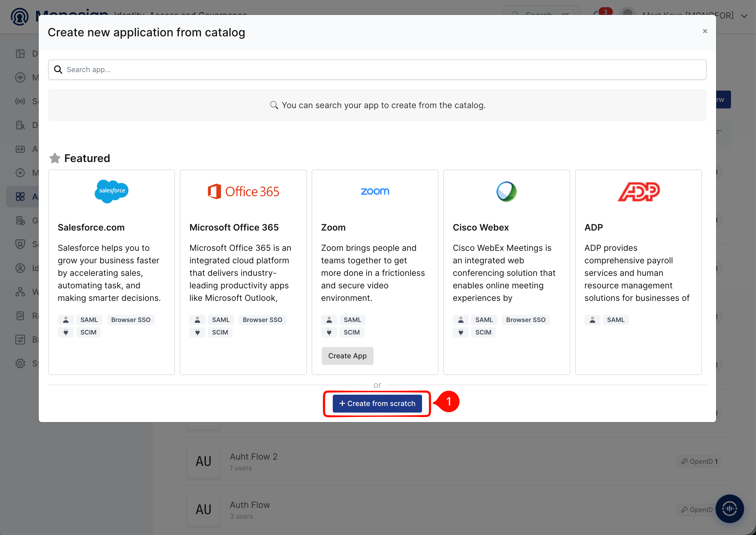Click the Monosign logo in background header

(20, 16)
